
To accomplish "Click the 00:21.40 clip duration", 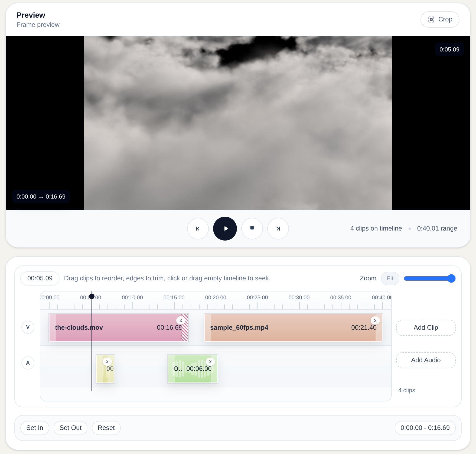I will point(364,328).
